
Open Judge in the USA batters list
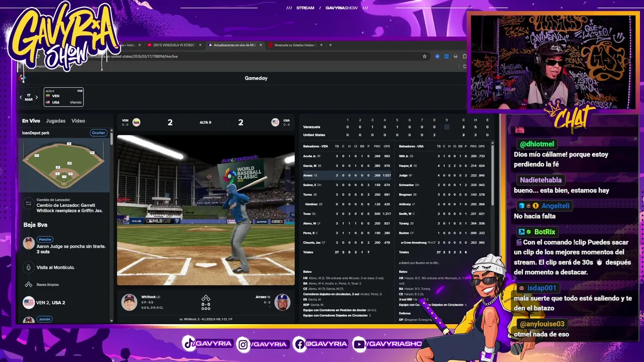click(404, 175)
